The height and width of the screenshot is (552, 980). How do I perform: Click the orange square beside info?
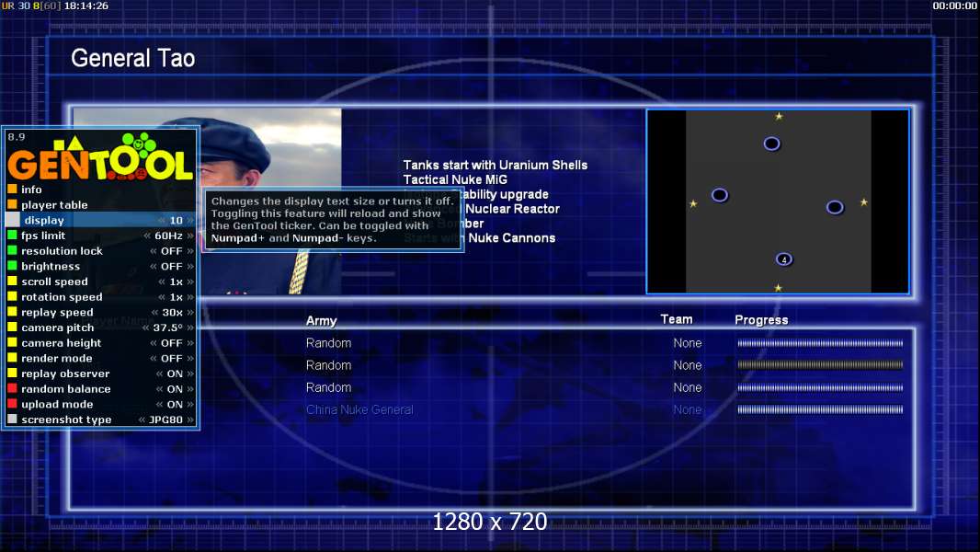tap(12, 189)
